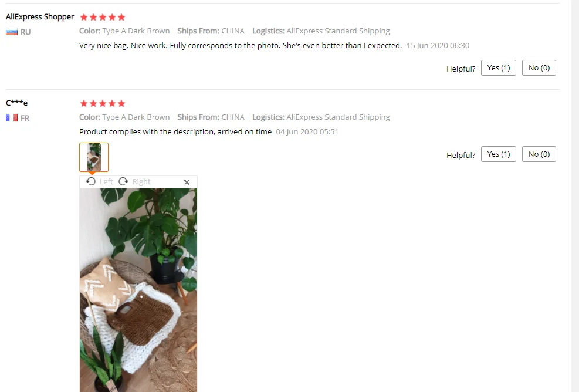
Task: Vote No on the review from France
Action: click(539, 154)
